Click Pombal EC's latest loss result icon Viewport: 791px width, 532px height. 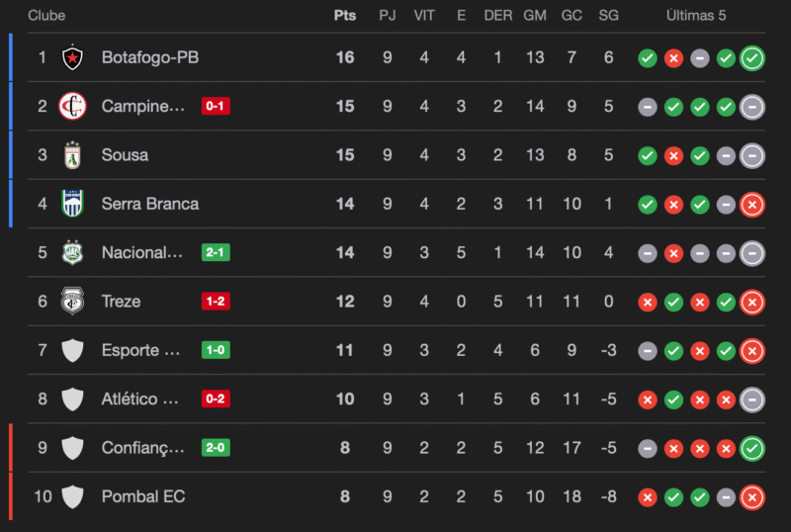tap(751, 497)
